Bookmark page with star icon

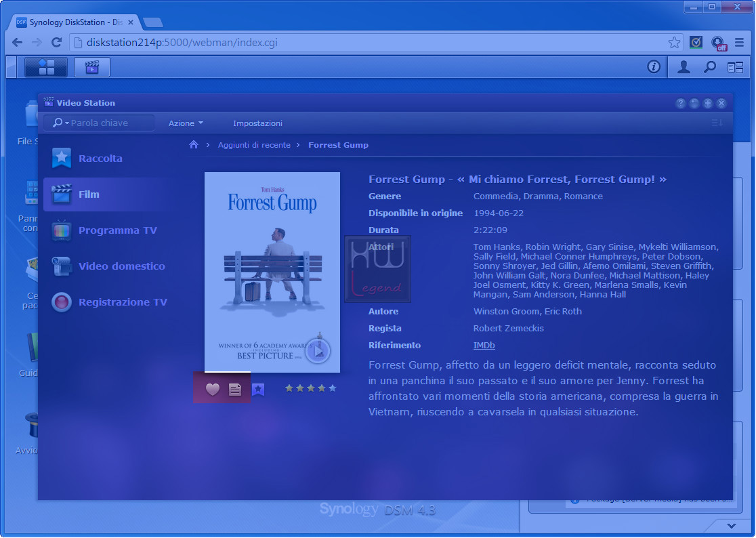(674, 43)
